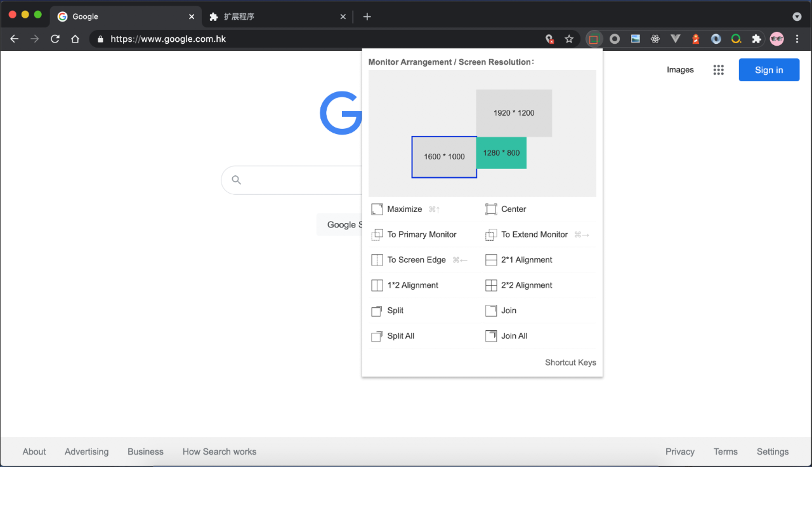This screenshot has height=508, width=812.
Task: Pick the 1600 * 1000 monitor box
Action: [444, 157]
